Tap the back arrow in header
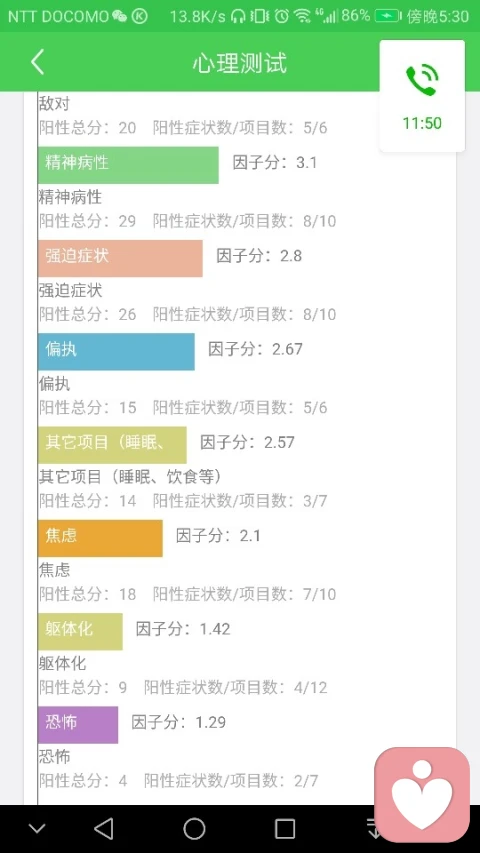The height and width of the screenshot is (853, 480). 37,62
